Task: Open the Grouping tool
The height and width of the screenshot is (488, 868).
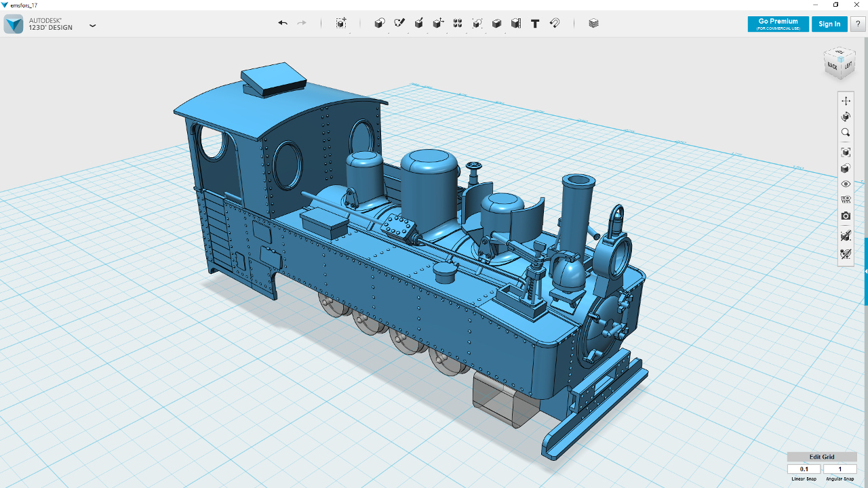Action: pyautogui.click(x=477, y=23)
